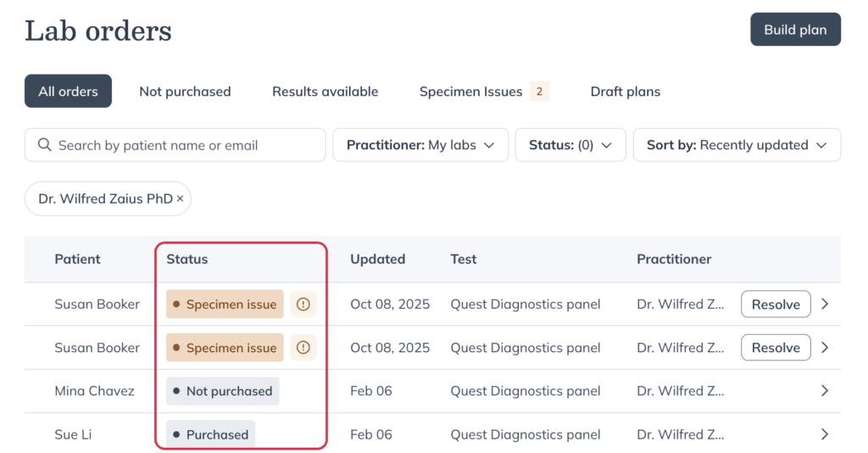Remove Dr. Wilfred Zaius PhD filter chip

tap(180, 199)
